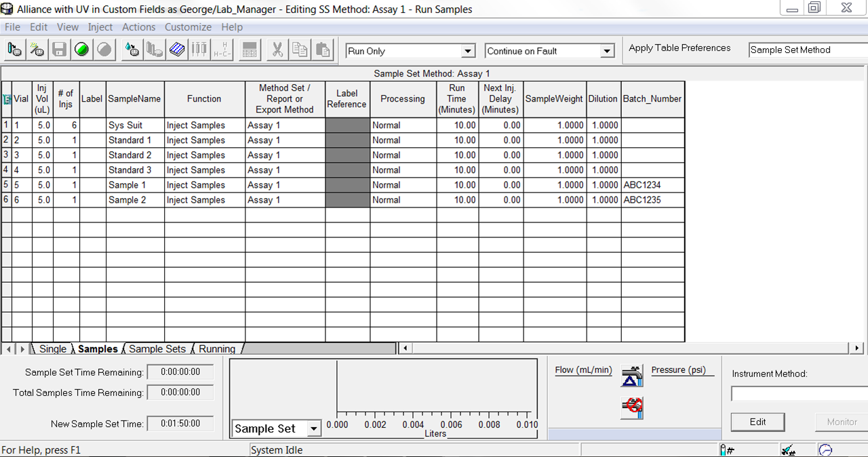Click the Label Reference column header

pyautogui.click(x=347, y=99)
